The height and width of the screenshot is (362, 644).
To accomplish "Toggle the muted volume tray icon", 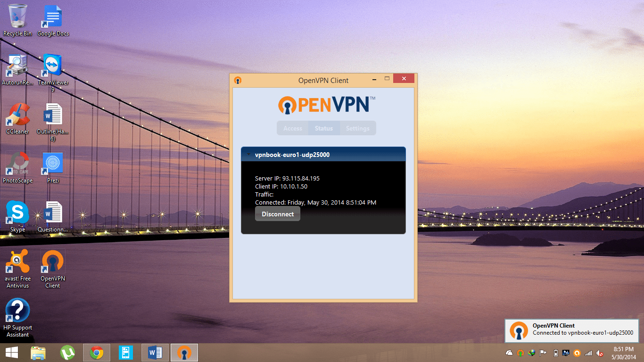I will click(x=600, y=353).
